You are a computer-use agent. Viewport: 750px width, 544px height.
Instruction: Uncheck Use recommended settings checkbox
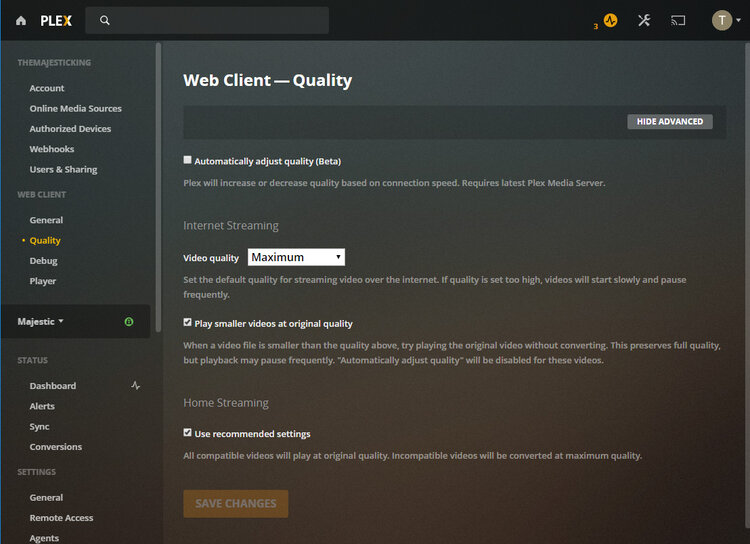(x=188, y=433)
